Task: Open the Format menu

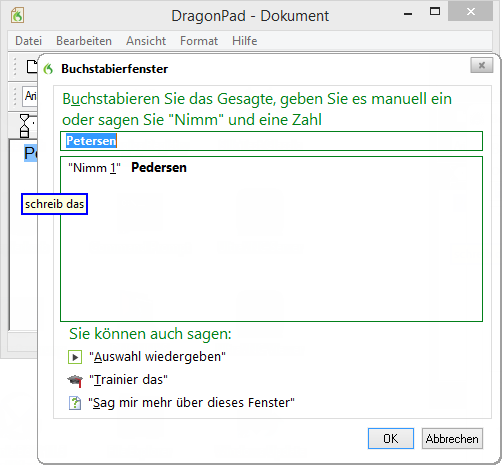Action: pos(199,41)
